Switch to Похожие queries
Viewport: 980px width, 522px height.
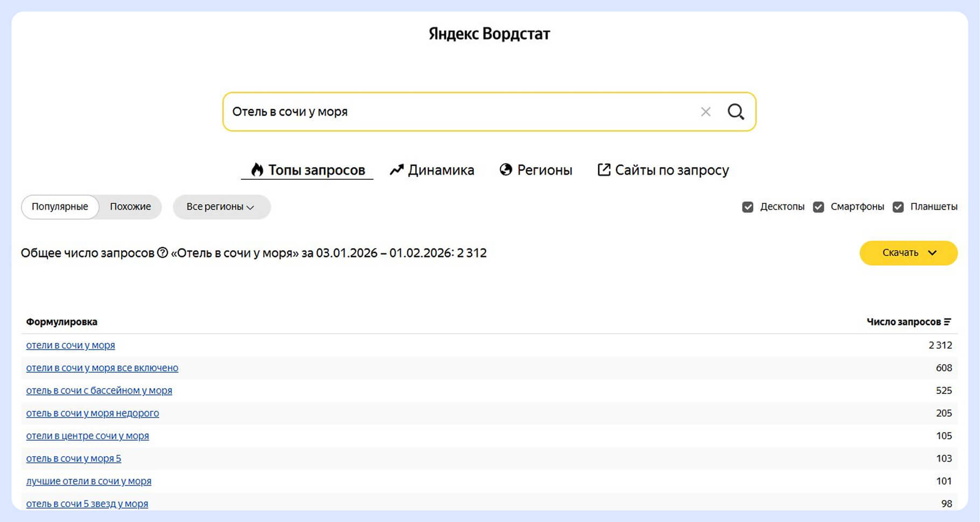[x=130, y=207]
